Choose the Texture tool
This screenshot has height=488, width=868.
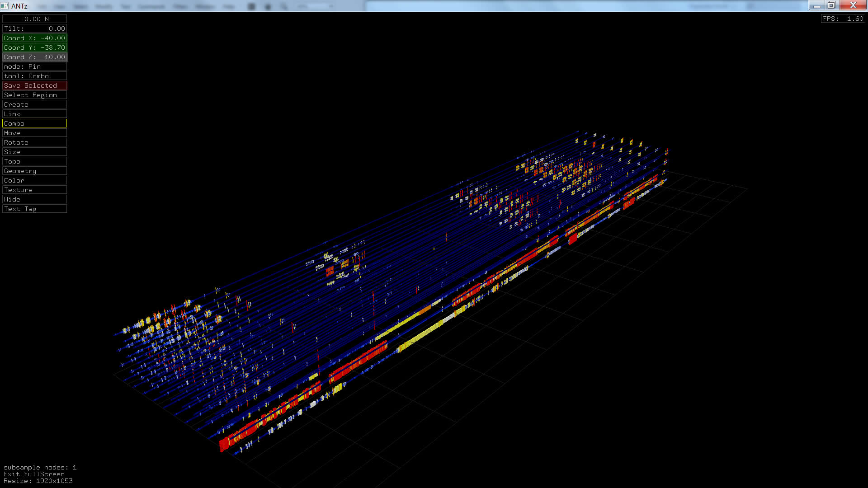(x=35, y=190)
